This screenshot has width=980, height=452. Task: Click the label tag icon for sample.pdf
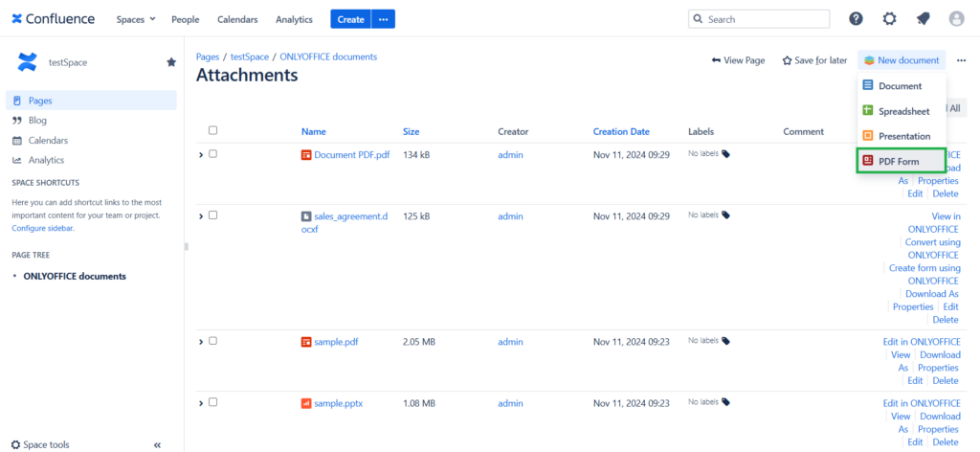coord(725,341)
